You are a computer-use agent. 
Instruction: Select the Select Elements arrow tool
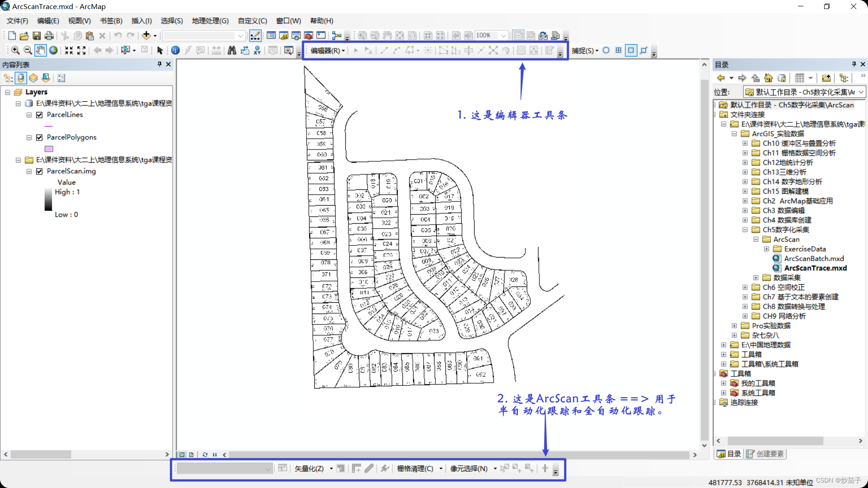(x=160, y=50)
